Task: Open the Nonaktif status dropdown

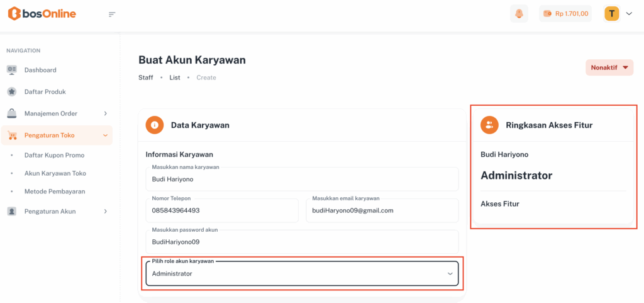Action: click(x=609, y=67)
